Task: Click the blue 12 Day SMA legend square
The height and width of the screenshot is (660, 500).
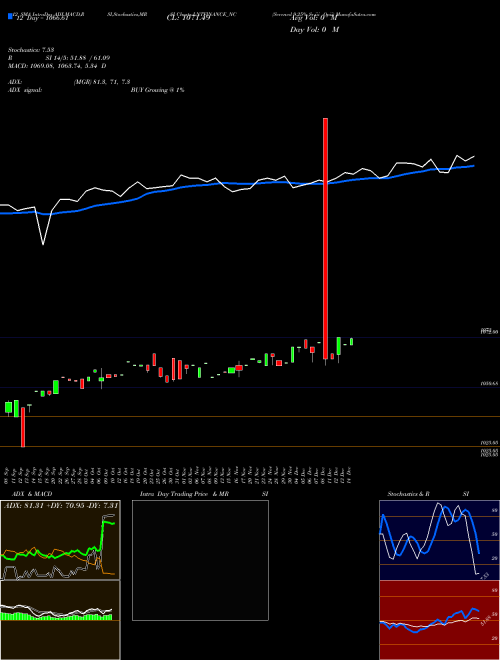Action: tap(10, 16)
